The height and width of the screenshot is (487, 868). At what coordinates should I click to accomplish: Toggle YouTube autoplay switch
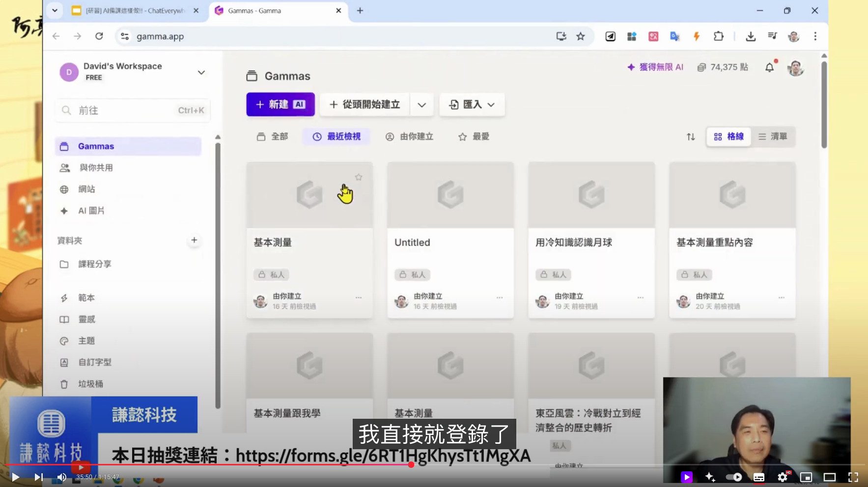734,477
